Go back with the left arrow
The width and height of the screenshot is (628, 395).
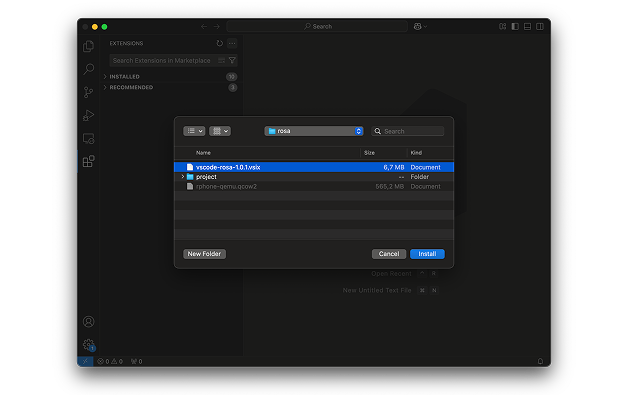tap(204, 26)
